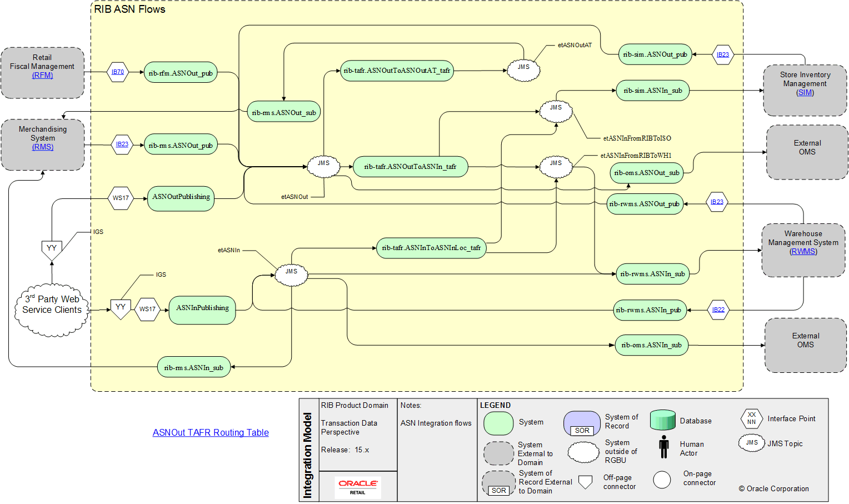This screenshot has width=849, height=504.
Task: Click the Database cylinder legend icon
Action: 663,420
